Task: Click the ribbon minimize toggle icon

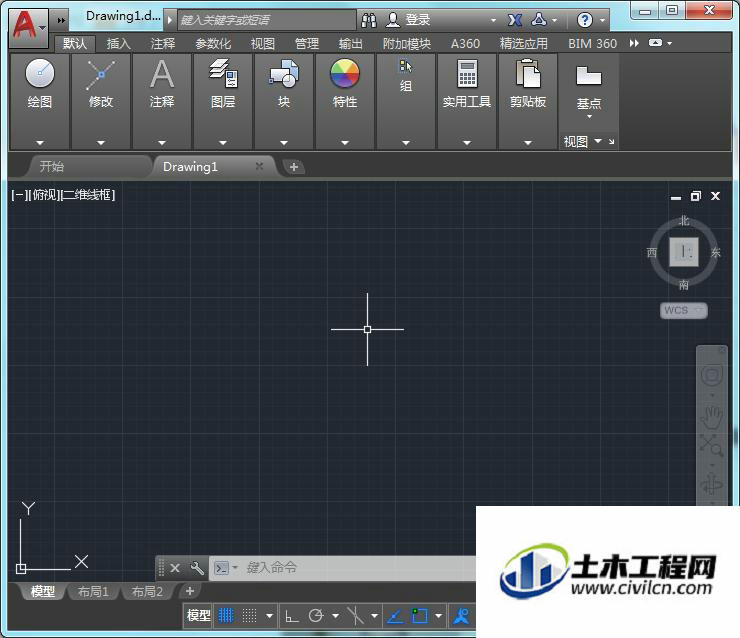Action: pyautogui.click(x=655, y=43)
